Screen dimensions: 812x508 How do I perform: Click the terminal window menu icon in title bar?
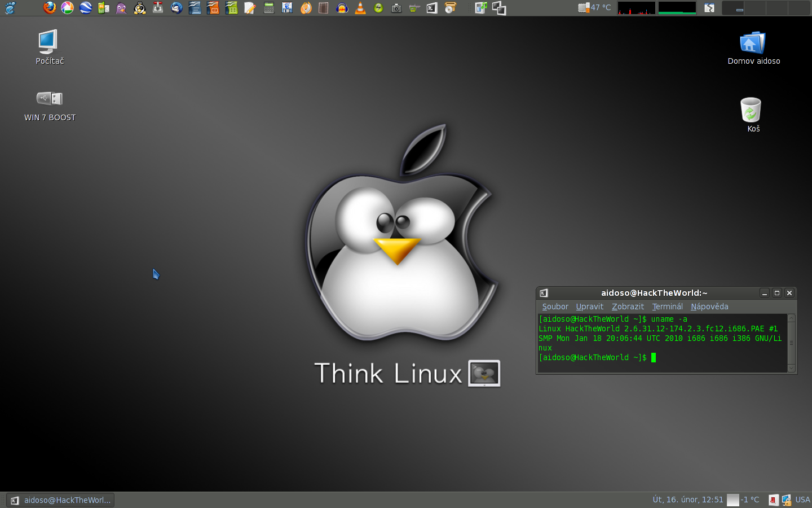pyautogui.click(x=544, y=293)
